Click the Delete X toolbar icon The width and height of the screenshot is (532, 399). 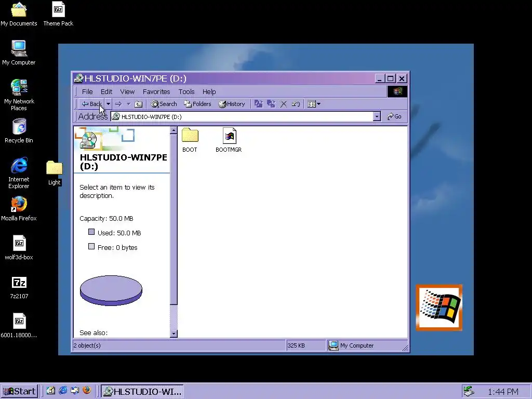pyautogui.click(x=283, y=104)
